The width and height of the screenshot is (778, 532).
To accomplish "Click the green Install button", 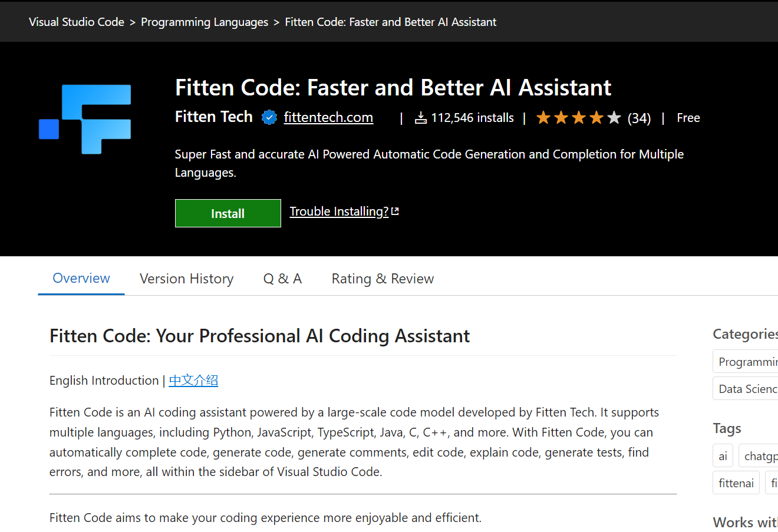I will [228, 213].
